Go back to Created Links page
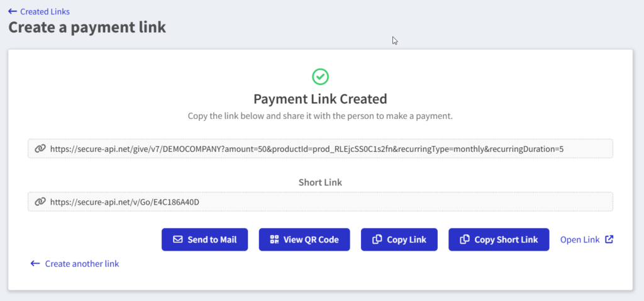The height and width of the screenshot is (301, 644). click(45, 11)
